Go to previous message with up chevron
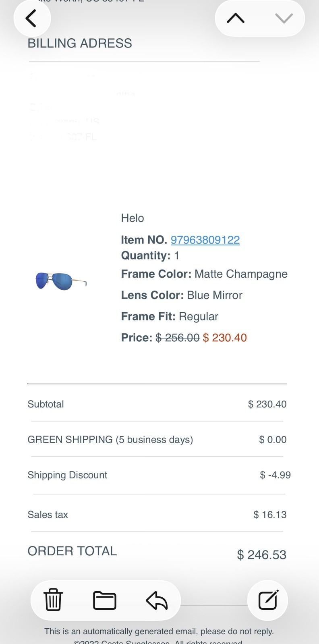 236,19
